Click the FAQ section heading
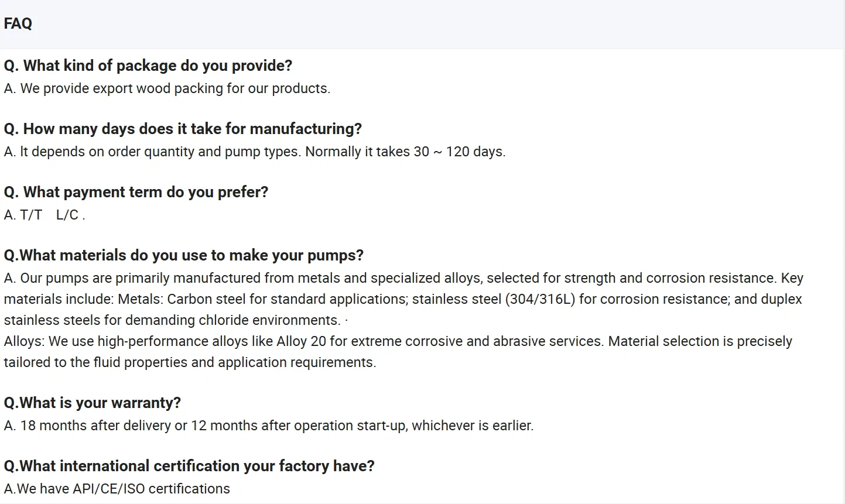The width and height of the screenshot is (845, 504). coord(18,23)
